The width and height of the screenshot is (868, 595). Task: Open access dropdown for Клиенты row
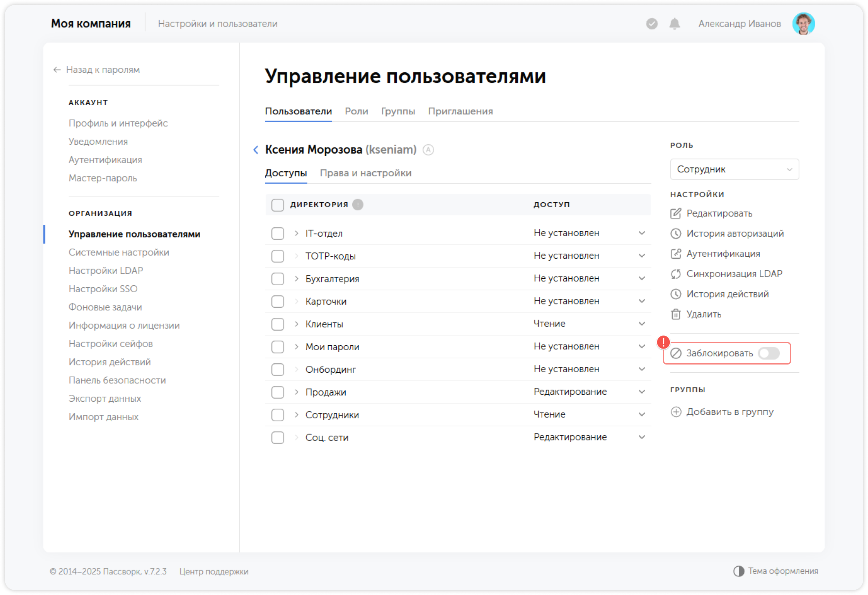642,323
